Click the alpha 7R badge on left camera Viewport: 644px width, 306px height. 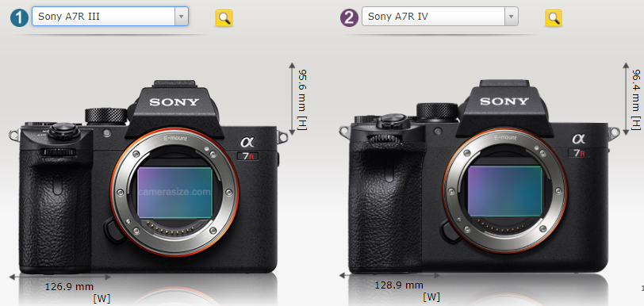248,149
